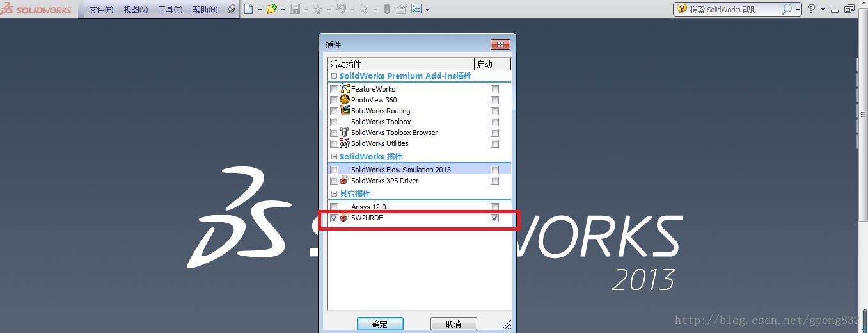Click the Rebuild traffic light icon
This screenshot has height=333, width=868.
[386, 9]
